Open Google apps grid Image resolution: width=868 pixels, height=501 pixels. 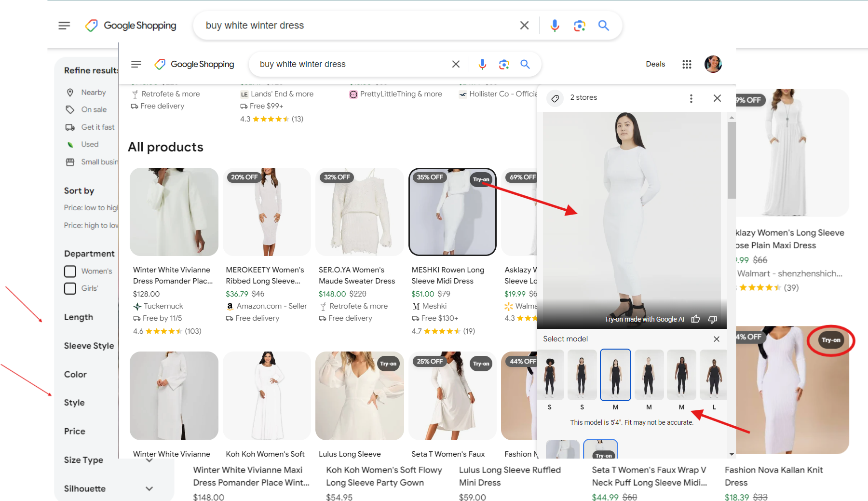coord(687,64)
